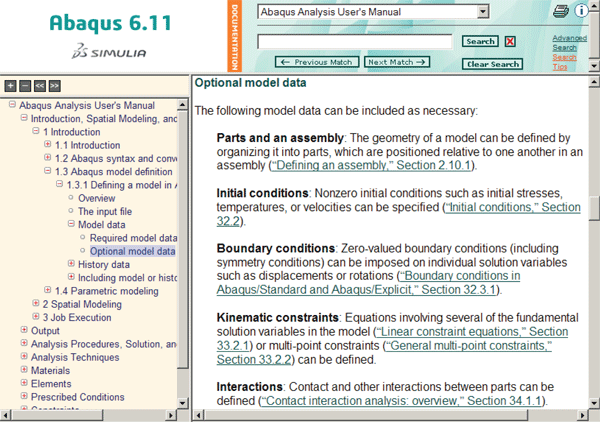Follow General multi-point constraints link
Viewport: 600px width, 422px height.
click(468, 346)
